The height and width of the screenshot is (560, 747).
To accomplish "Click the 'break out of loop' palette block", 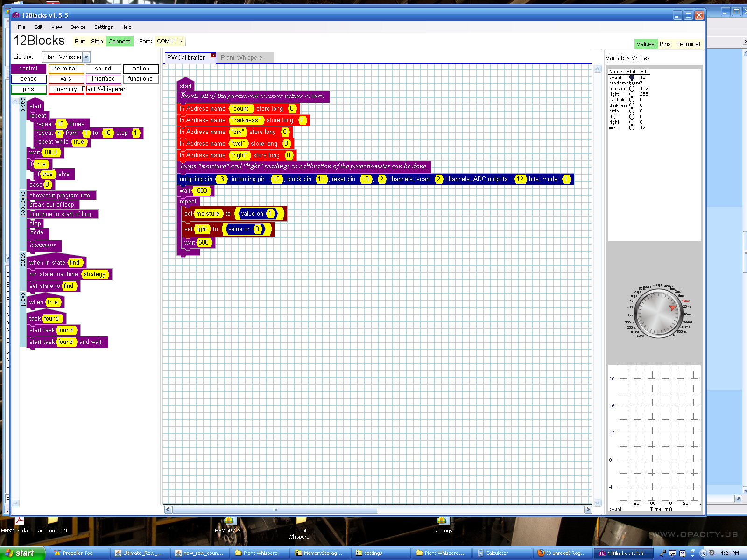I will point(53,205).
